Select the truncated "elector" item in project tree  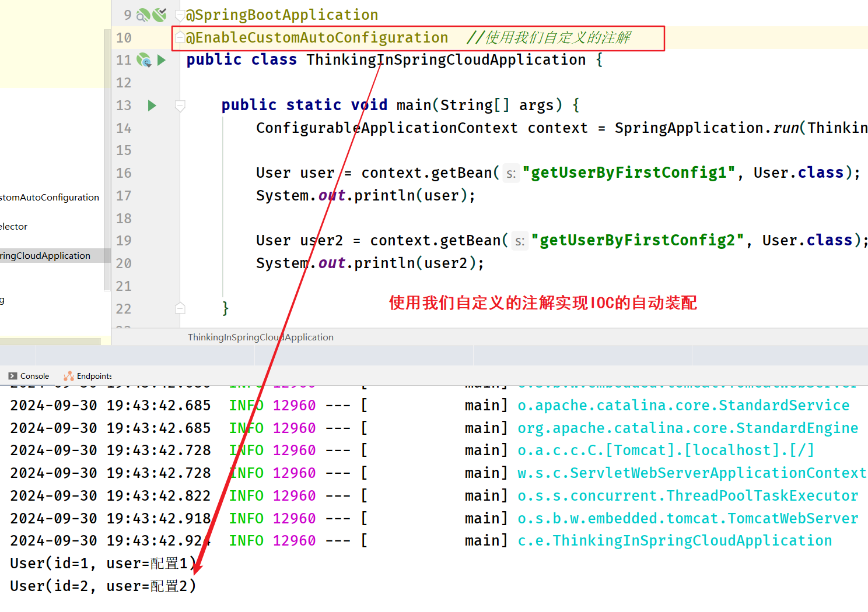pyautogui.click(x=14, y=227)
